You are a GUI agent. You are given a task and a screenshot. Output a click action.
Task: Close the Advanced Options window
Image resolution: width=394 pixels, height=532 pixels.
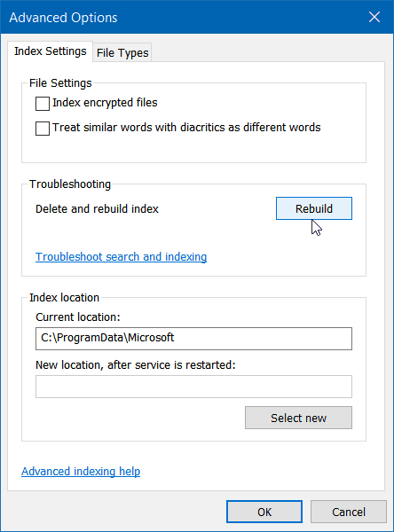pyautogui.click(x=374, y=17)
